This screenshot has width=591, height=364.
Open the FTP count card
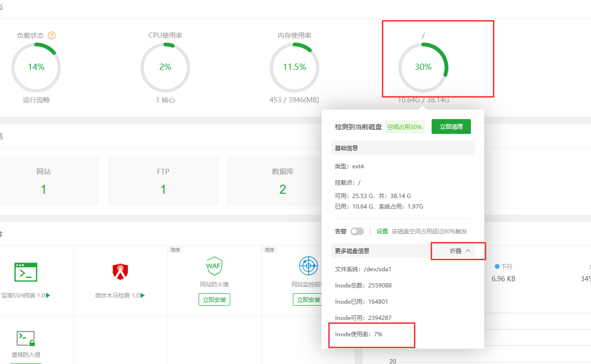(x=163, y=181)
